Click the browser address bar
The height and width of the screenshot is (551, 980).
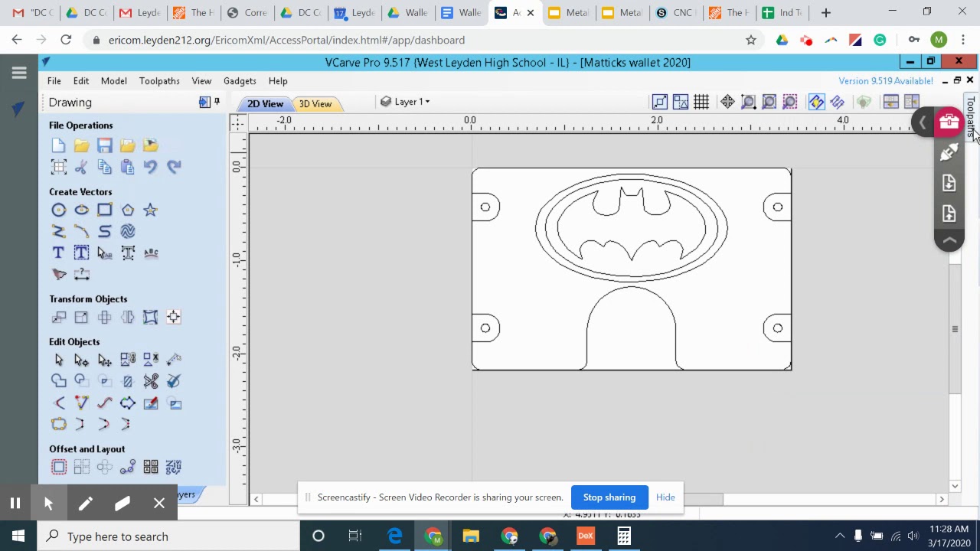point(413,40)
